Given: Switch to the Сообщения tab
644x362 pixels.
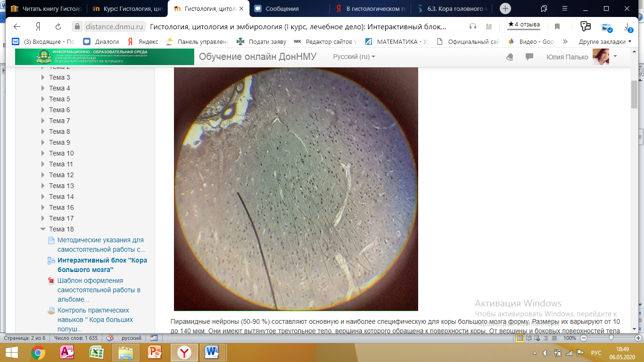Looking at the screenshot, I should 290,8.
